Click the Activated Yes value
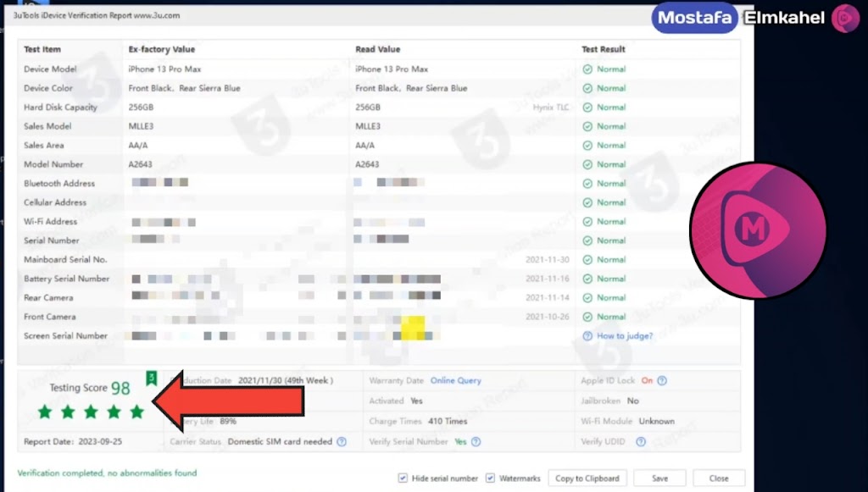 (x=416, y=401)
